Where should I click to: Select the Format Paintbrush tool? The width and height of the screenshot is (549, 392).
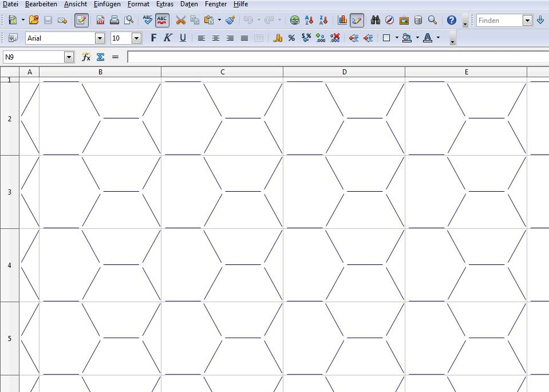[x=230, y=20]
